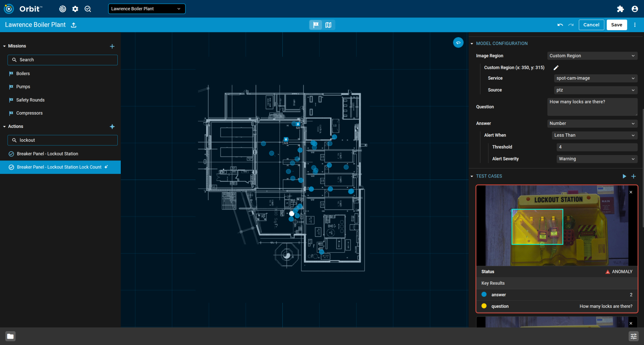Select the dock marker labeled 520
The image size is (644, 345).
(298, 124)
